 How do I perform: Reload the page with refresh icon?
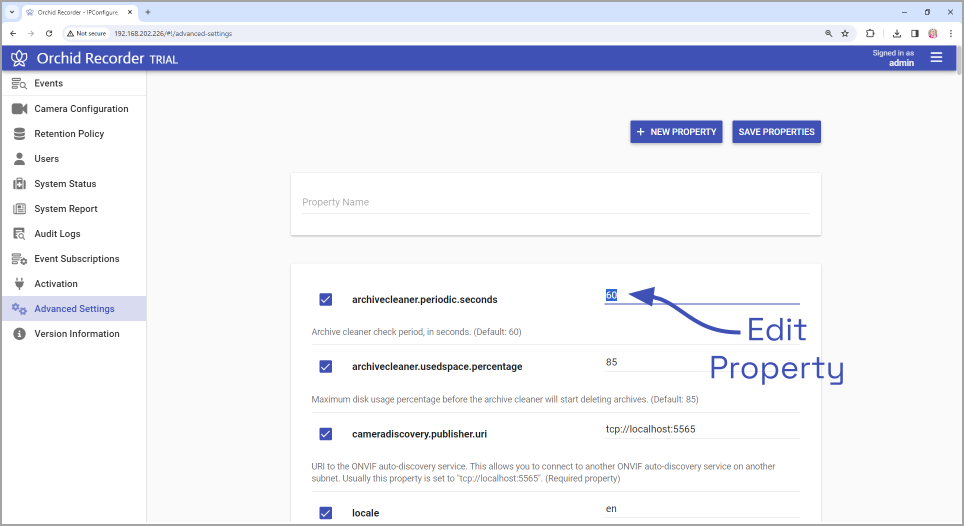[x=49, y=34]
